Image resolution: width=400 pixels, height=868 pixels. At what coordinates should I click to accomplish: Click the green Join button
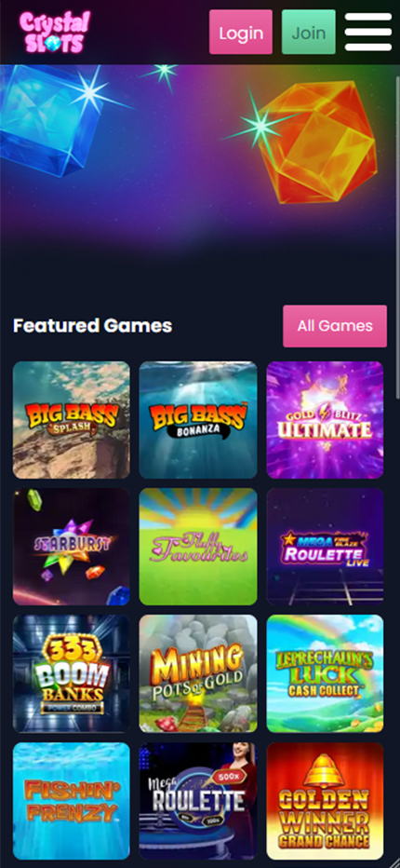pos(308,32)
